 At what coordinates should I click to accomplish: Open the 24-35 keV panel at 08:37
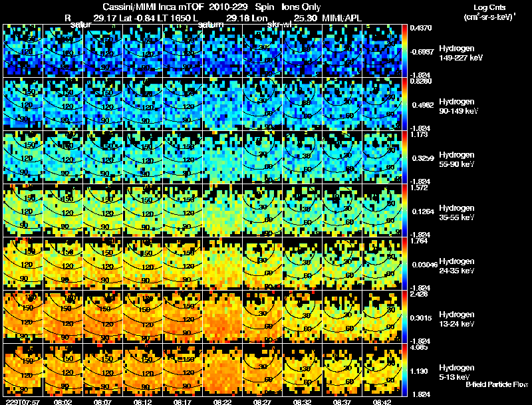342,264
